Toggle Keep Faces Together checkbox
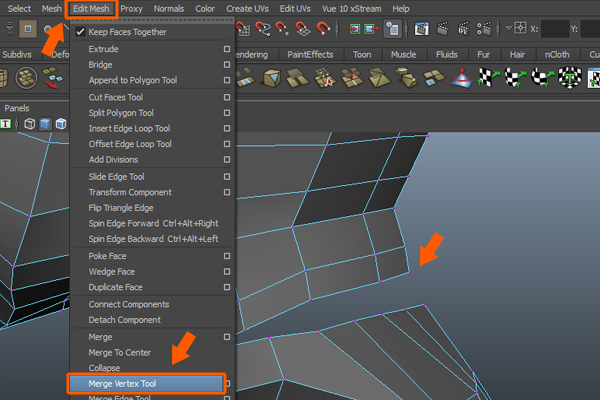The width and height of the screenshot is (600, 400). pos(81,32)
